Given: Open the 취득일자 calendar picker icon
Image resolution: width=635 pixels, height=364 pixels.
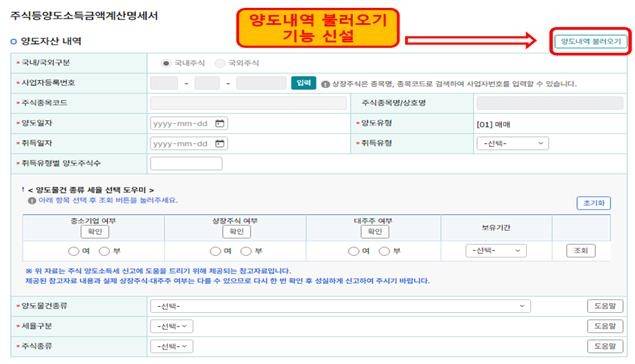Looking at the screenshot, I should coord(219,143).
